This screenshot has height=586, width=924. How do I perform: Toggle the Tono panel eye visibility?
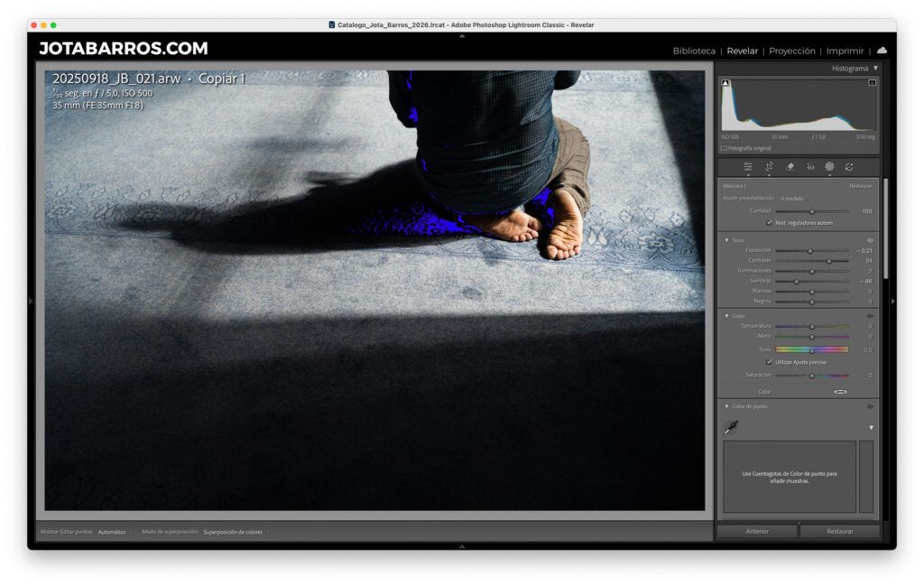[x=870, y=240]
